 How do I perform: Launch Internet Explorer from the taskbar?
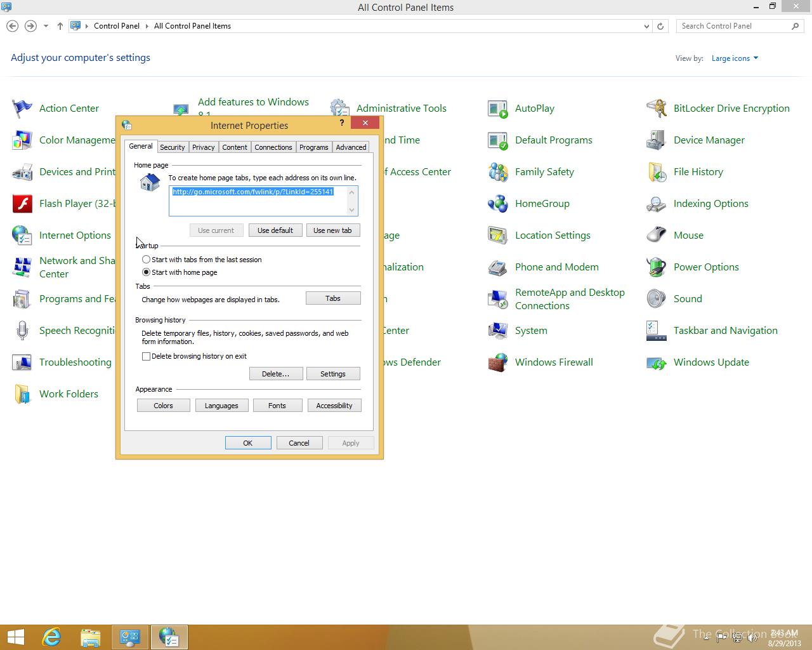point(51,637)
